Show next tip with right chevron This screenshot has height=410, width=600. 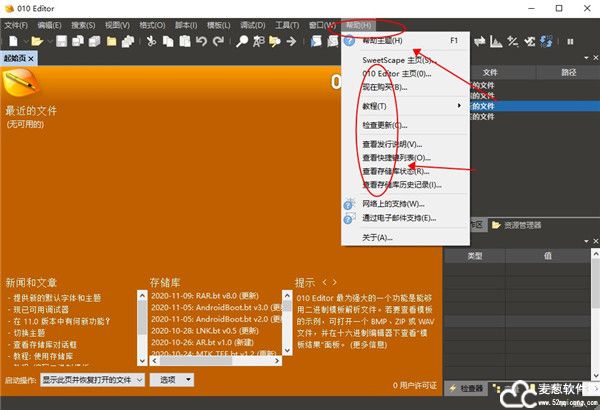(x=334, y=283)
